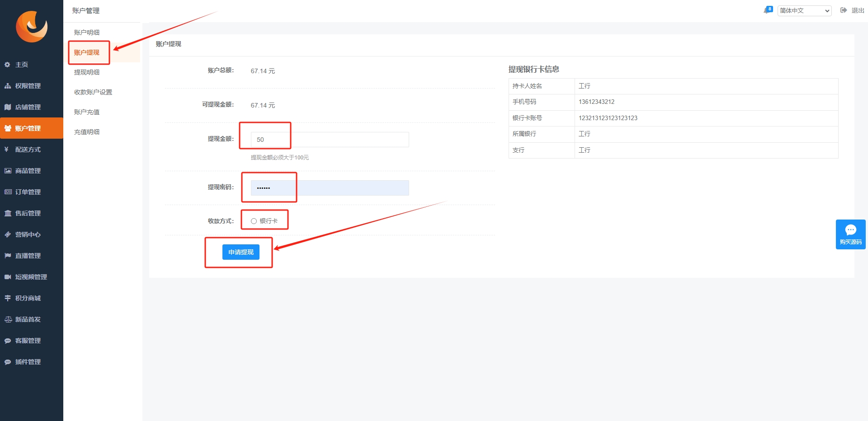
Task: Click the bank icon beside 售后管理
Action: pos(8,213)
